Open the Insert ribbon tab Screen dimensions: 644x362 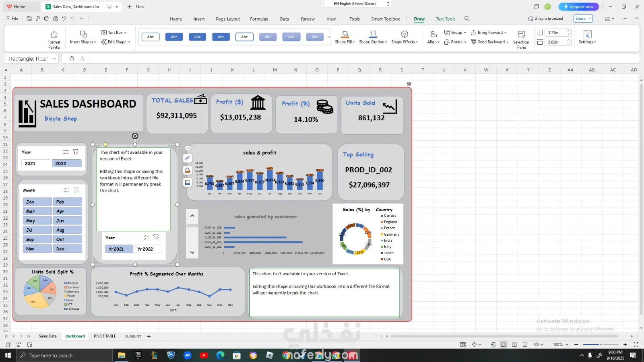199,19
